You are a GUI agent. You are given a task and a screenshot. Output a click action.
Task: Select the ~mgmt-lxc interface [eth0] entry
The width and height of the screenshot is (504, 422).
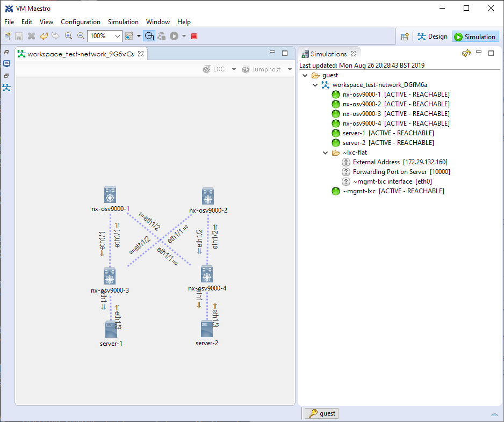387,181
